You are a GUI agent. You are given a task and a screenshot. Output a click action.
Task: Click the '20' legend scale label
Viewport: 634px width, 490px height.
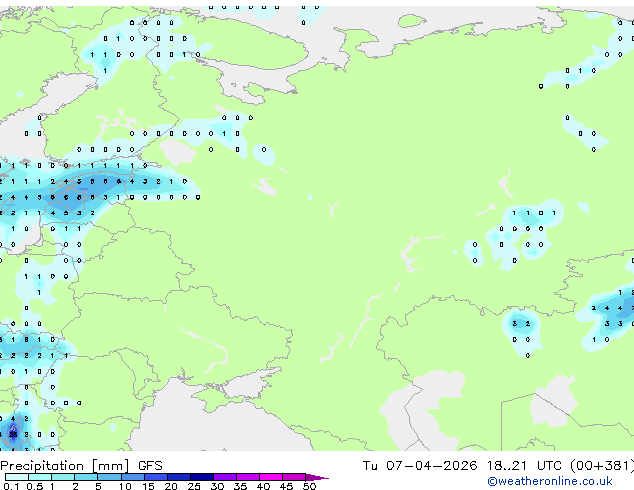click(x=171, y=486)
